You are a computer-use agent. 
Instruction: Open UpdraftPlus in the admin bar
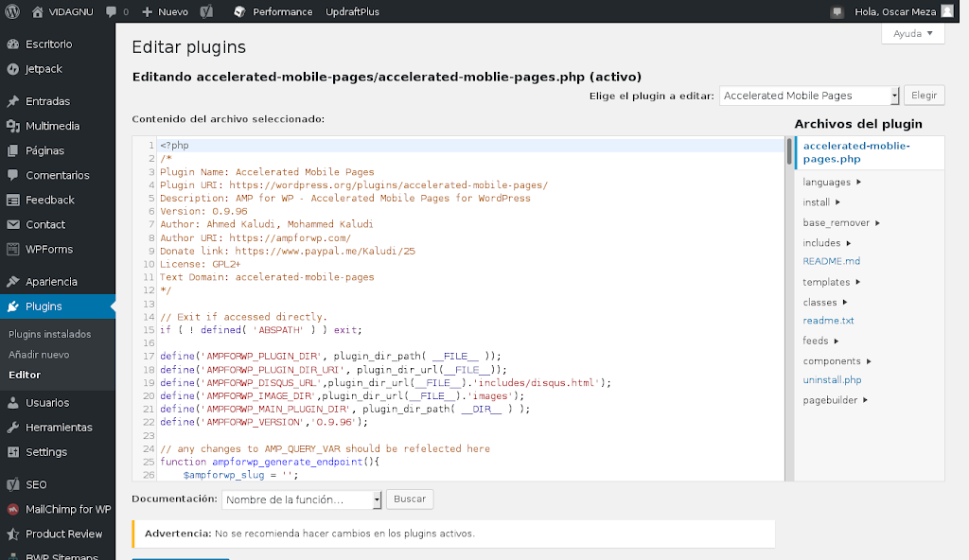(352, 11)
